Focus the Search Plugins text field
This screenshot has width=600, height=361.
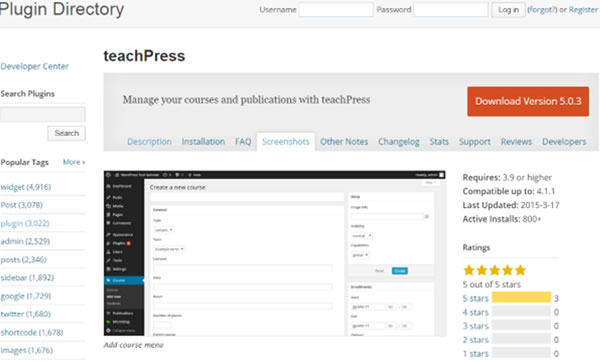pyautogui.click(x=42, y=114)
